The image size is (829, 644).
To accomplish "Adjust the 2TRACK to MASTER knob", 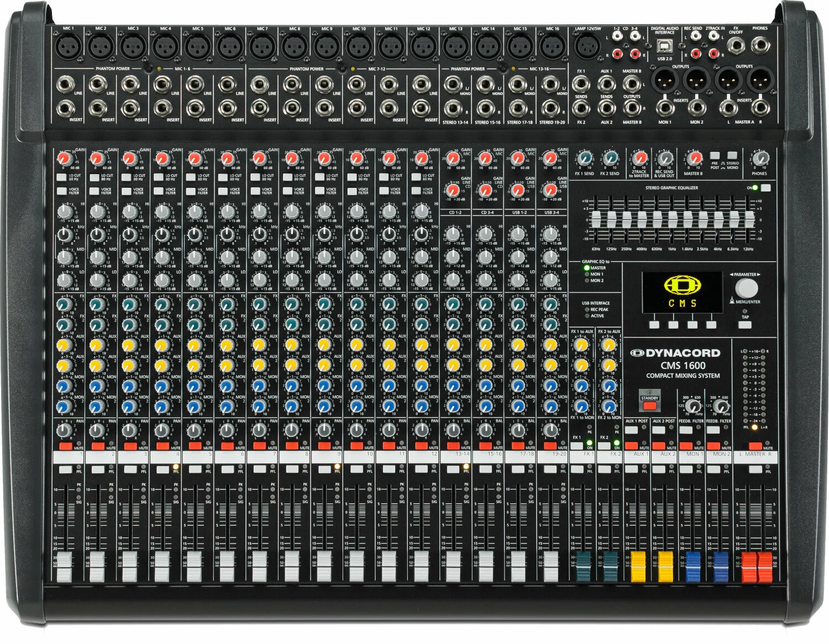I will (639, 159).
